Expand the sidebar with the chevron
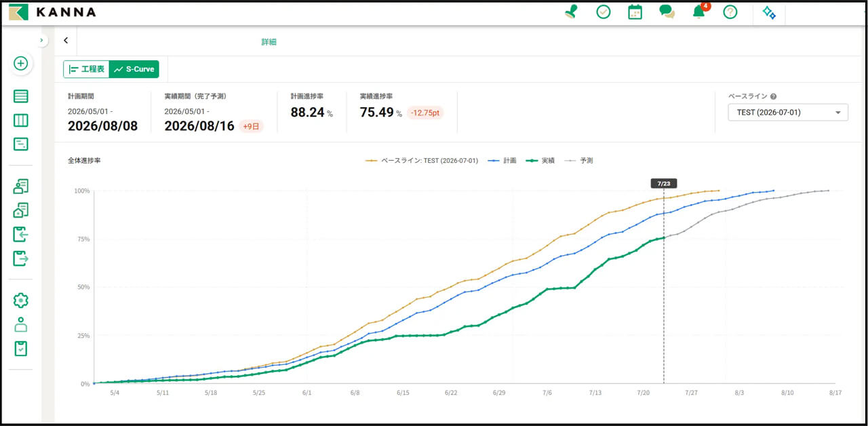 tap(41, 41)
